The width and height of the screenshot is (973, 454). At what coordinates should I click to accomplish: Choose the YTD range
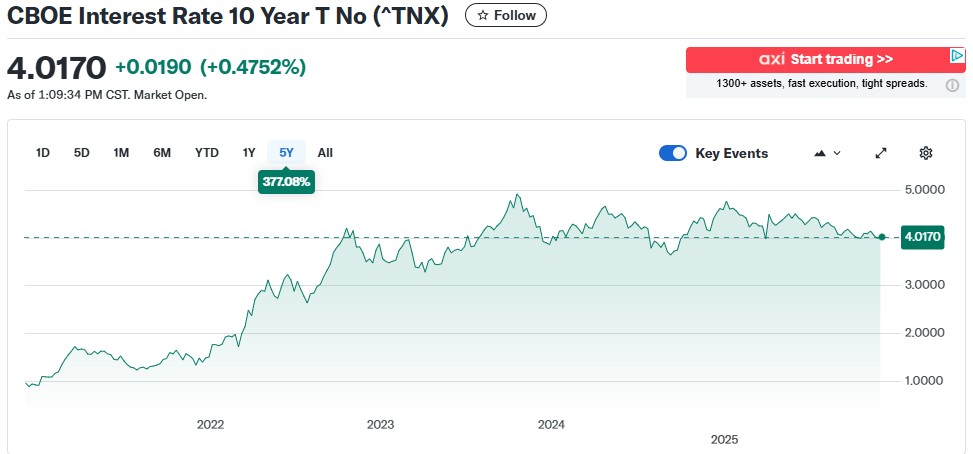[207, 153]
